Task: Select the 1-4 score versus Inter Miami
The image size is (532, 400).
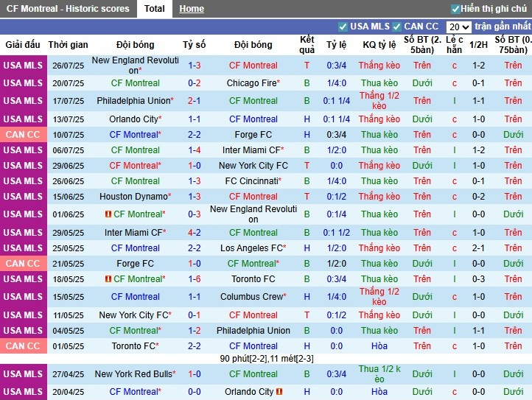Action: (195, 150)
